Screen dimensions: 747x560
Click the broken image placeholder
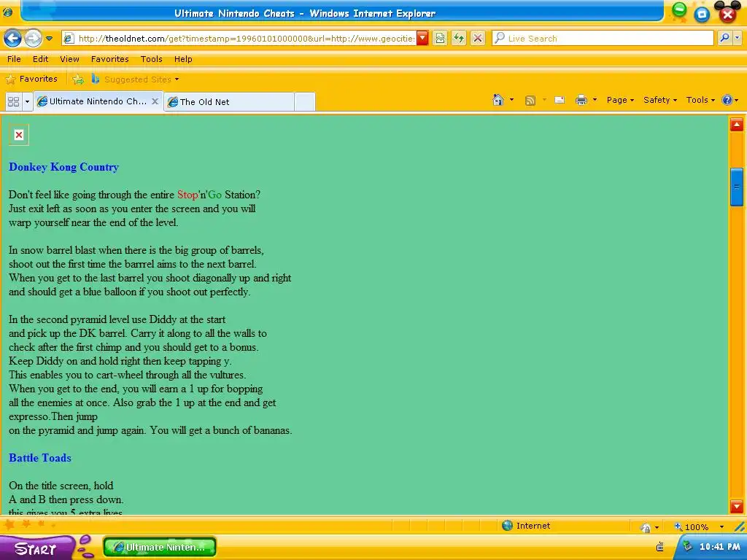coord(19,135)
